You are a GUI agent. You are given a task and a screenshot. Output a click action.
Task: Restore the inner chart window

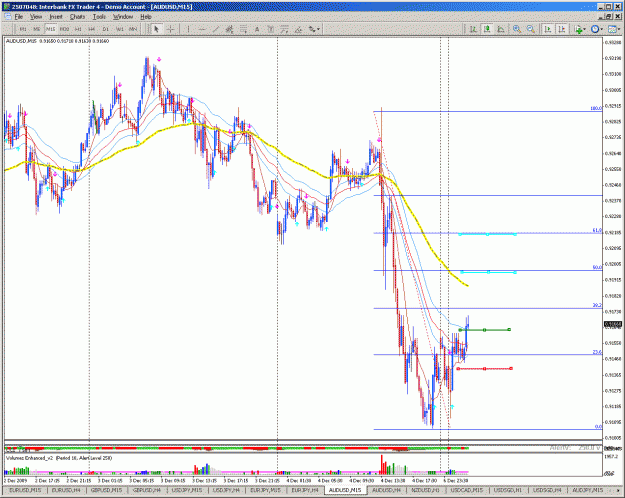(x=609, y=17)
